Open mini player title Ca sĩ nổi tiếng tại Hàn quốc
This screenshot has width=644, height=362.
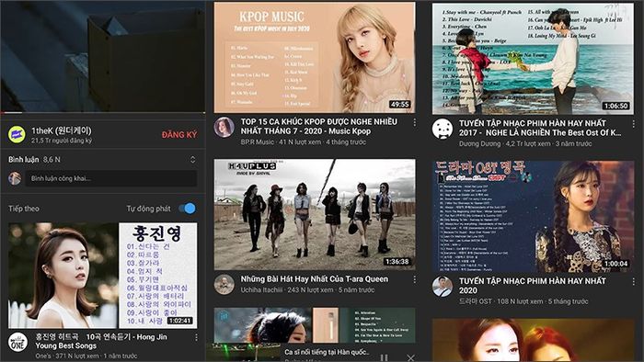click(x=327, y=352)
